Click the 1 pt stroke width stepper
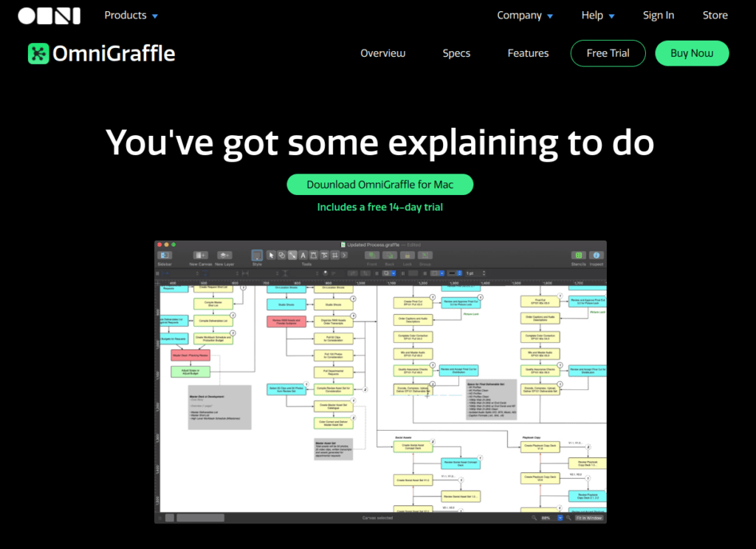Viewport: 756px width, 549px height. (484, 273)
